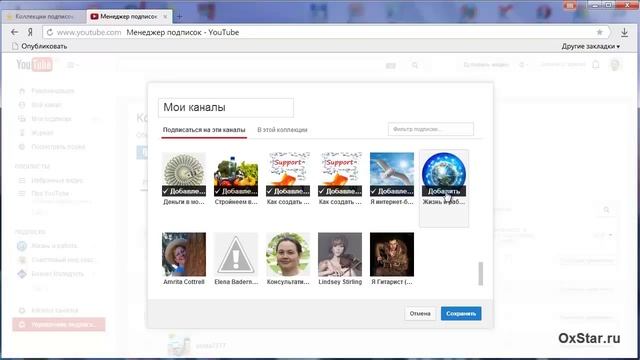The image size is (640, 360).
Task: Click the YouTube logo in the header
Action: click(34, 64)
